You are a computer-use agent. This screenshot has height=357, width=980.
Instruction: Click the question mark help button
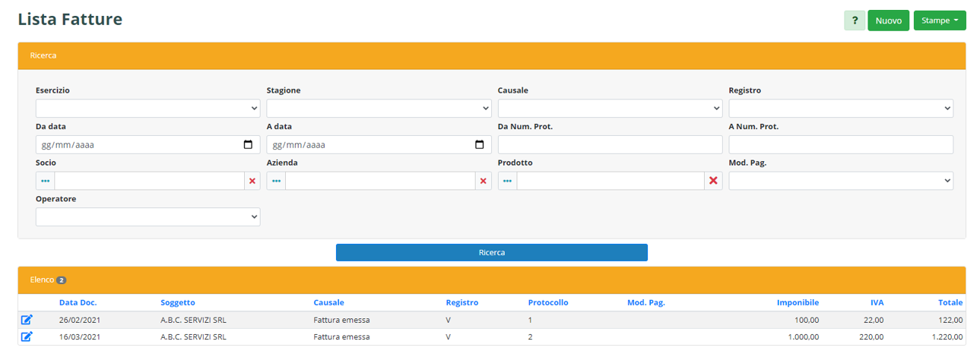pos(855,21)
